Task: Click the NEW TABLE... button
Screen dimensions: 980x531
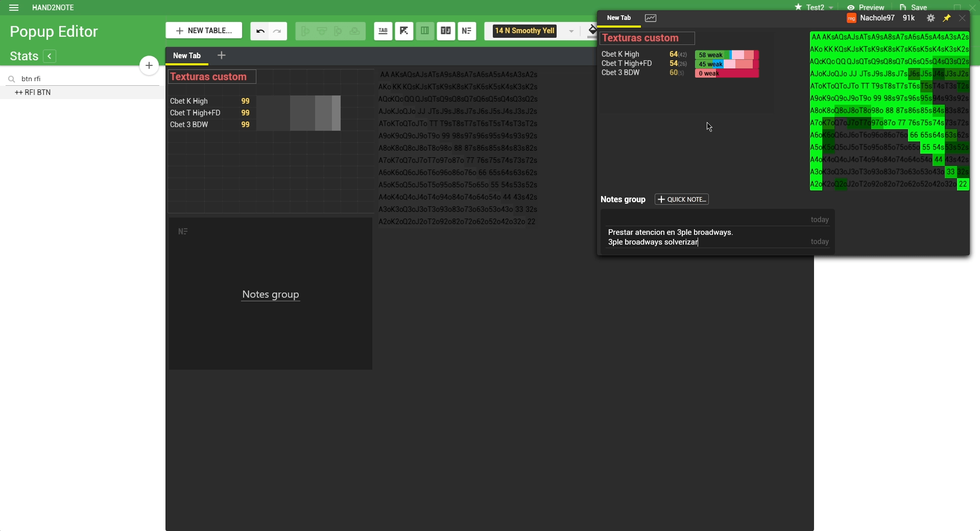Action: [204, 31]
